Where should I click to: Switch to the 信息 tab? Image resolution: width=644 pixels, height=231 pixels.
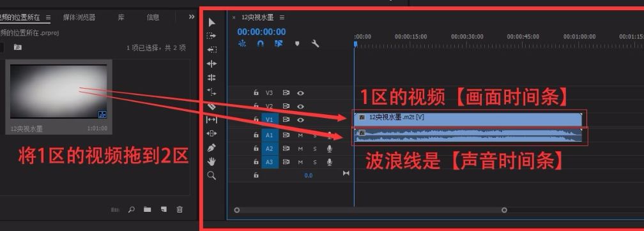point(153,17)
